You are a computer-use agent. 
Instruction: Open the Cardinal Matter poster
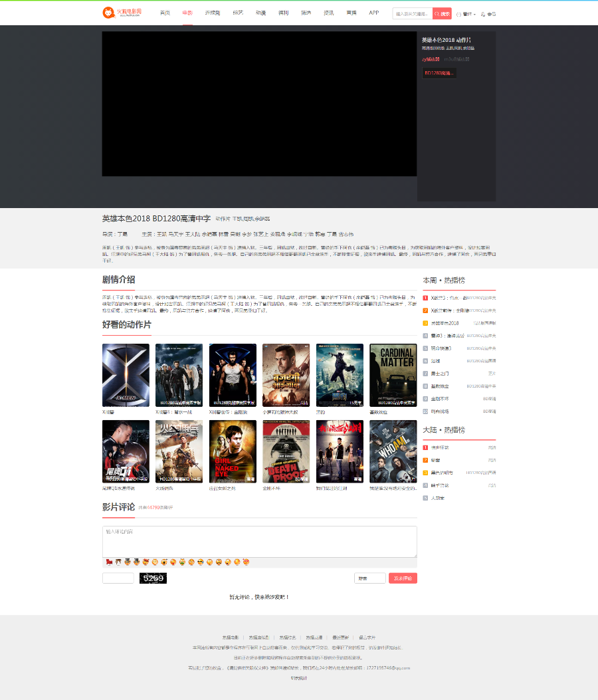[x=393, y=375]
